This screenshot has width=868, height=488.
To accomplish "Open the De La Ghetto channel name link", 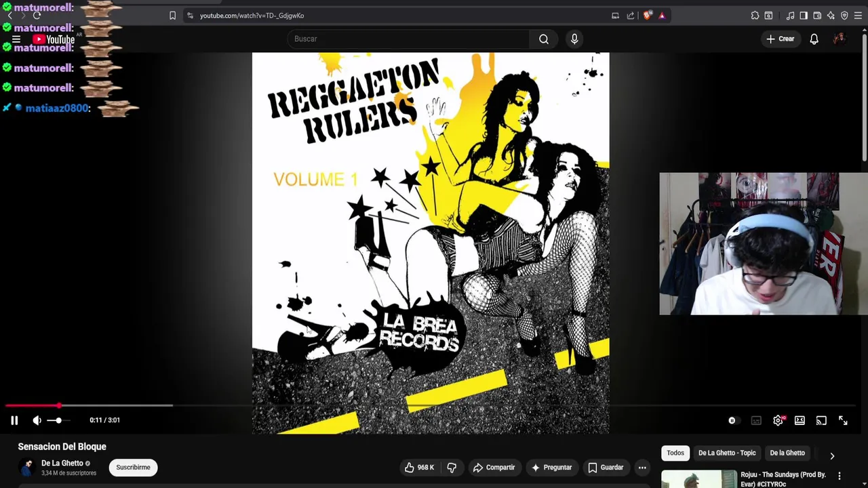I will 62,464.
